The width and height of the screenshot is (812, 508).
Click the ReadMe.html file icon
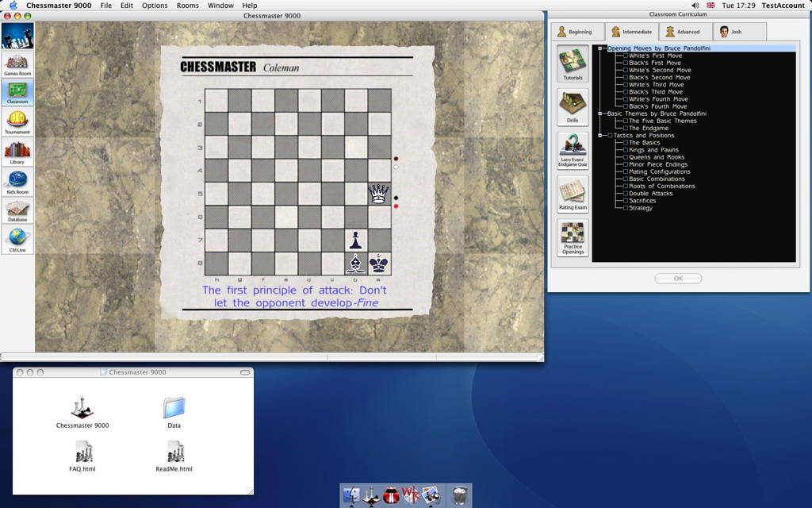pyautogui.click(x=175, y=452)
